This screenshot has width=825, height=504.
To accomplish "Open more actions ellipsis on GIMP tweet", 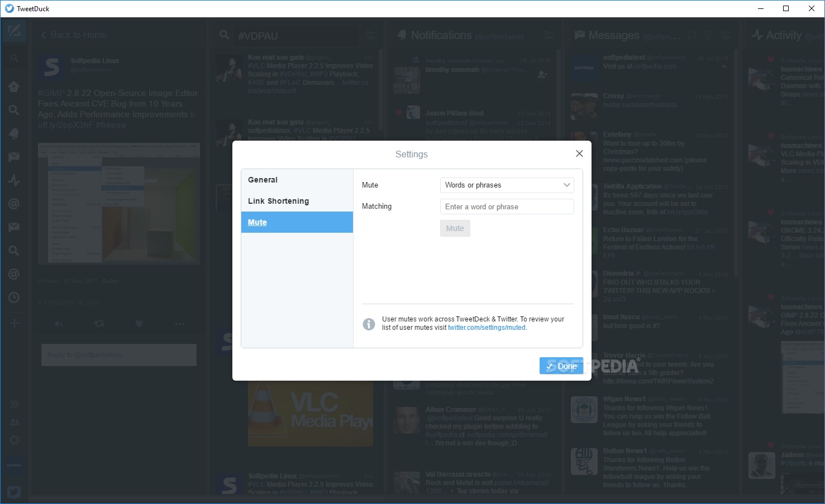I will pos(179,324).
